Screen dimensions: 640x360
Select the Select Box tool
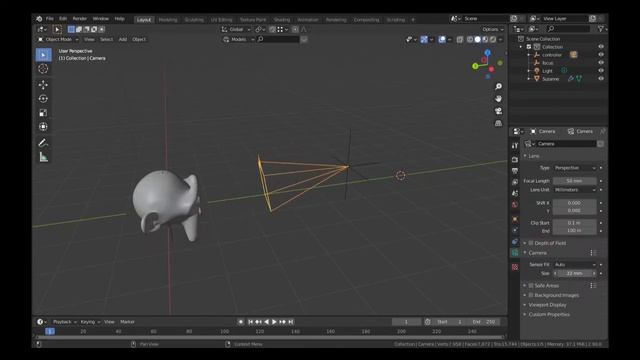point(43,55)
